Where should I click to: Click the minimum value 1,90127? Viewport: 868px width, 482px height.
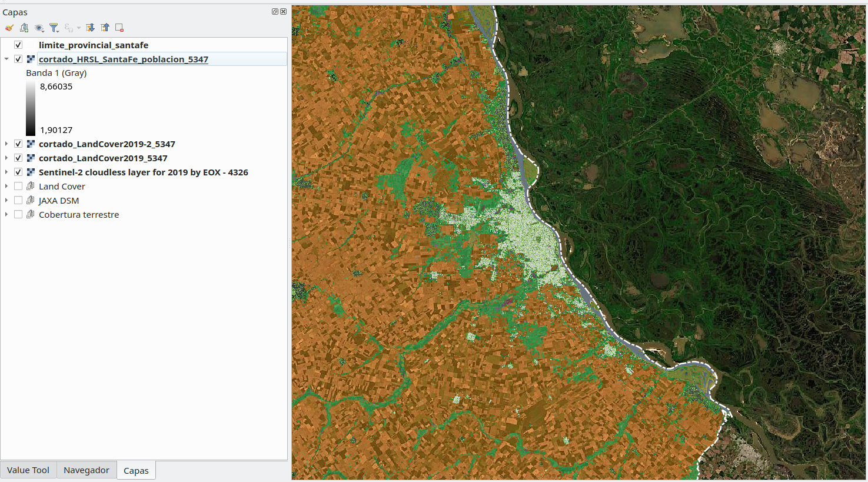(56, 130)
